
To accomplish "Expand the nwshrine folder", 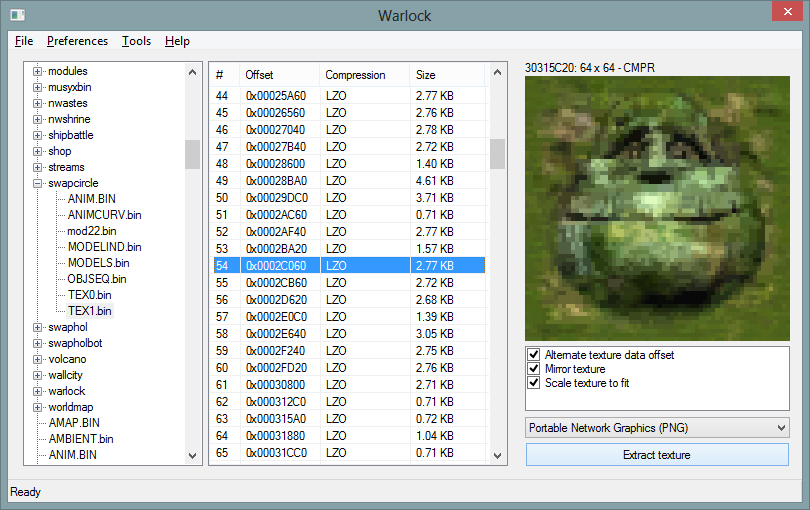I will pos(37,119).
